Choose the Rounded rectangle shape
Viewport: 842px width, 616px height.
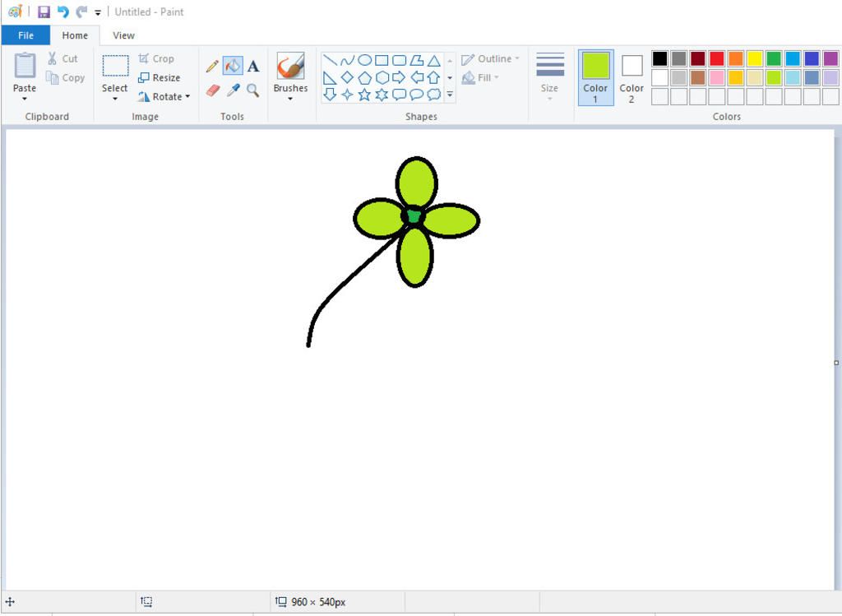[x=399, y=60]
